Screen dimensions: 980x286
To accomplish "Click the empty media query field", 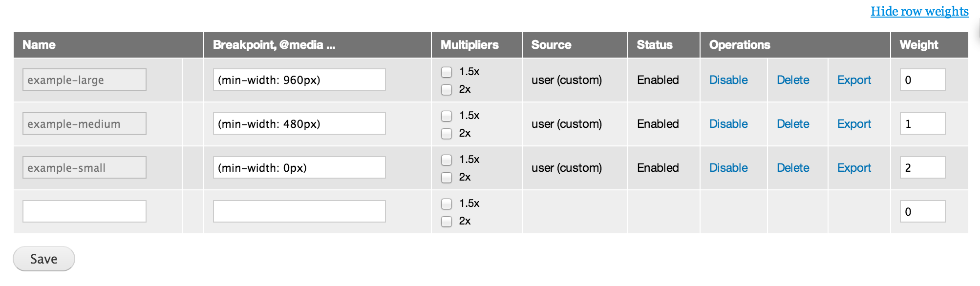I will (299, 211).
